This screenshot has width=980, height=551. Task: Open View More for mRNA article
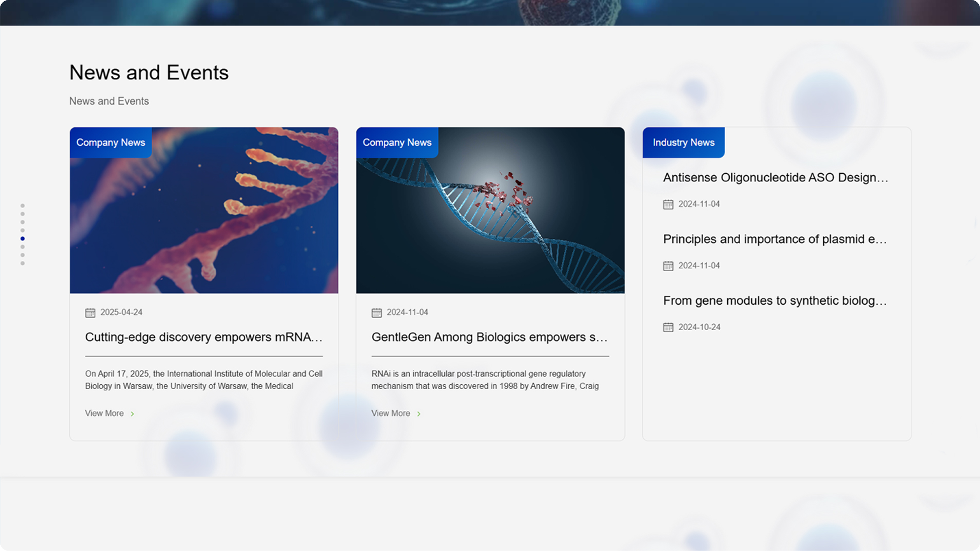(x=105, y=413)
